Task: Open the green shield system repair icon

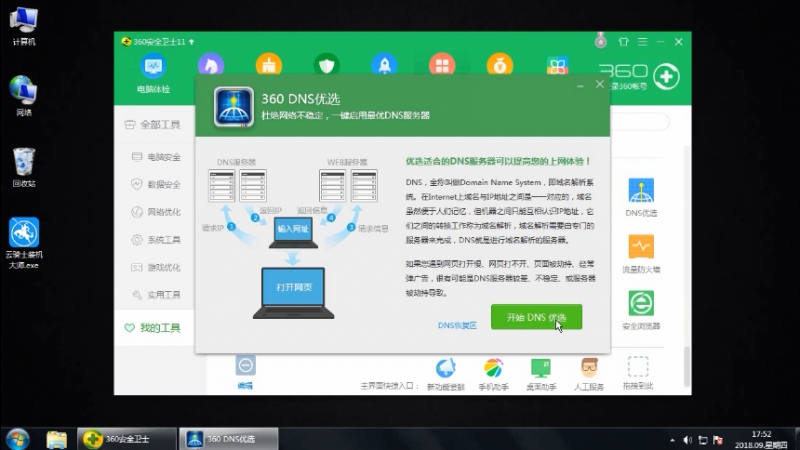Action: click(327, 65)
